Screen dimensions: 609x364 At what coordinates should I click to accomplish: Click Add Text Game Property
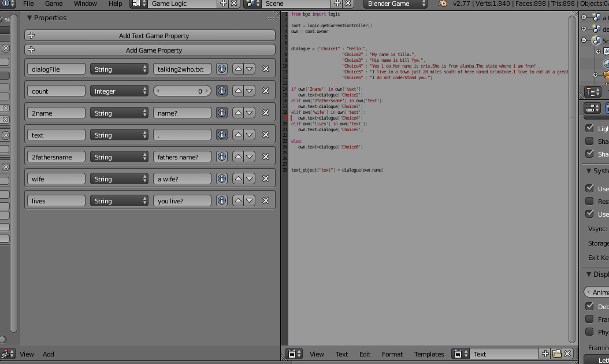[150, 36]
